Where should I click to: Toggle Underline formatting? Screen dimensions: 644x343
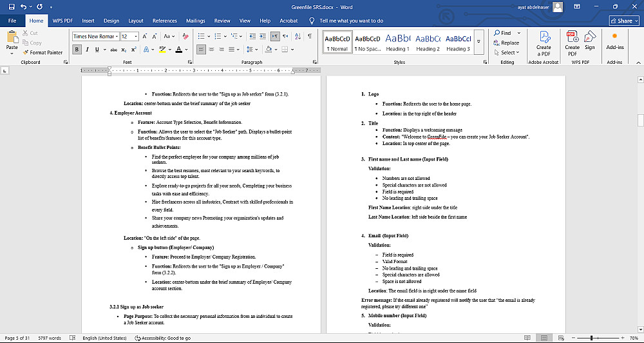point(97,50)
